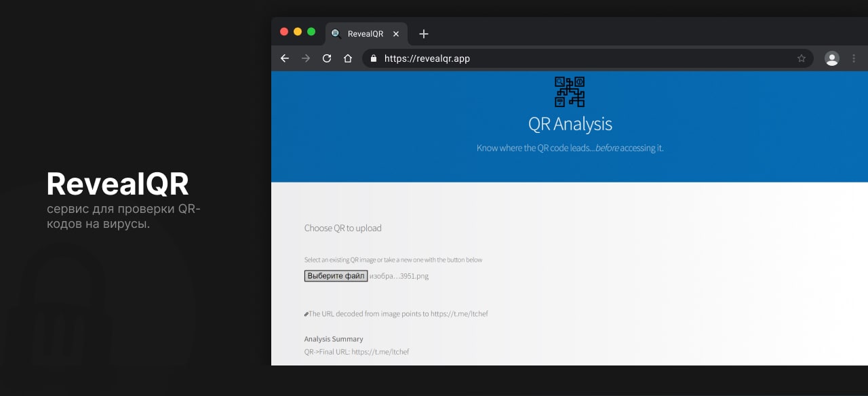Screen dimensions: 868x396
Task: Click the magnifier favicon on RevealQR tab
Action: click(336, 34)
